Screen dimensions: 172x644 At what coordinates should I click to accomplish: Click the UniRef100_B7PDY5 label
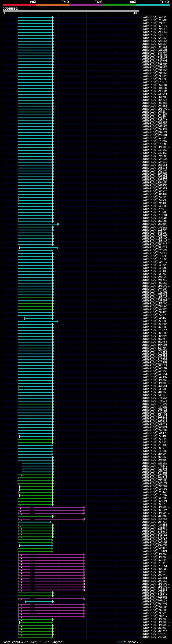[x=154, y=330]
